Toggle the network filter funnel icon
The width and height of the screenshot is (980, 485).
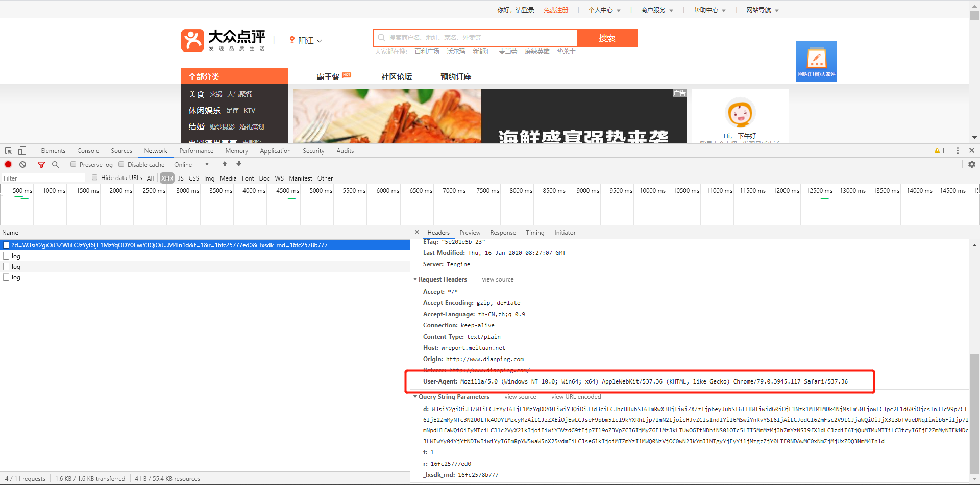(41, 165)
